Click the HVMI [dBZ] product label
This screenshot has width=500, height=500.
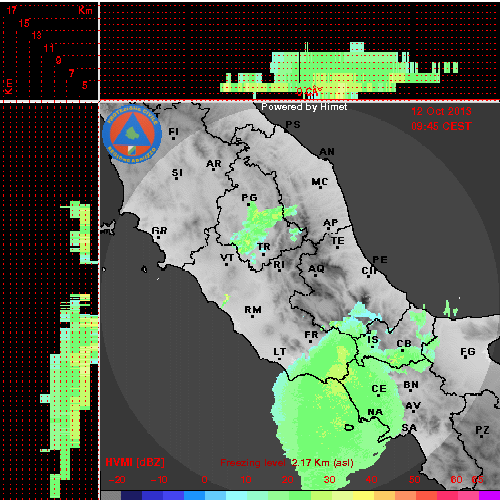[x=135, y=462]
